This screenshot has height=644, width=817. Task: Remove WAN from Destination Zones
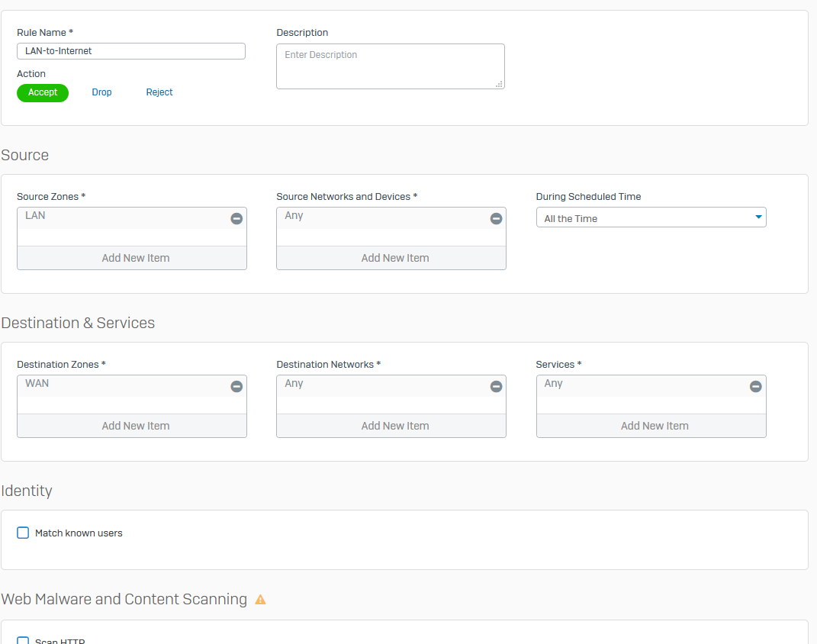236,387
